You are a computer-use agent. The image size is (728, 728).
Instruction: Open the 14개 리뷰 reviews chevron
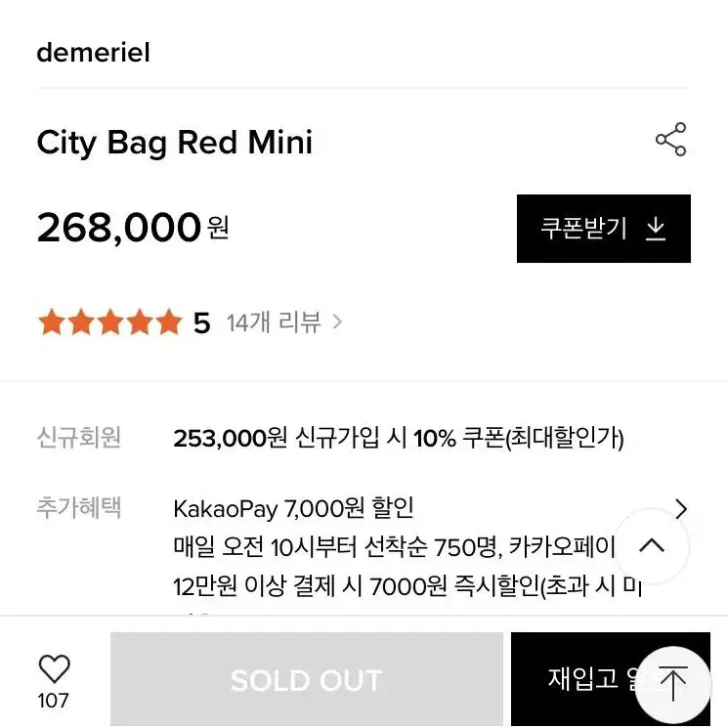337,321
